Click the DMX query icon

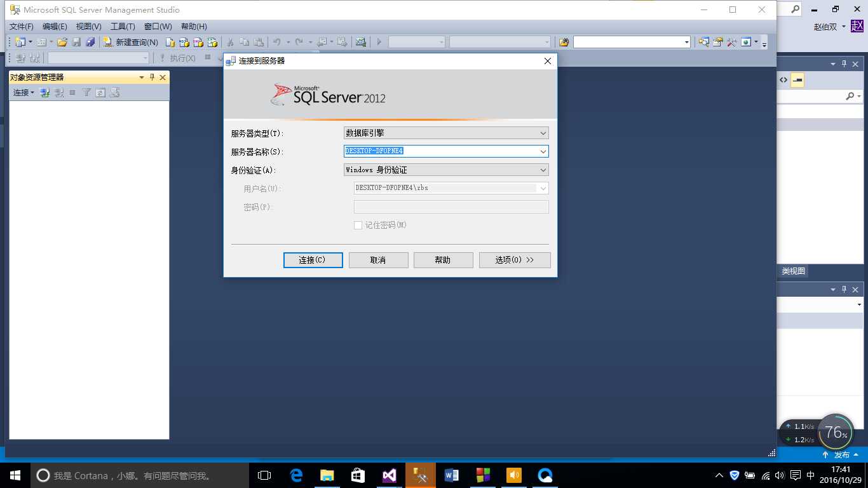coord(198,42)
